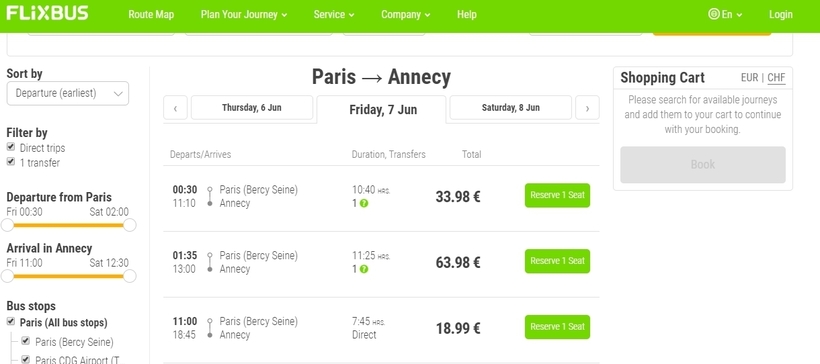The width and height of the screenshot is (820, 364).
Task: Toggle 1 transfer filter checkbox
Action: [10, 162]
